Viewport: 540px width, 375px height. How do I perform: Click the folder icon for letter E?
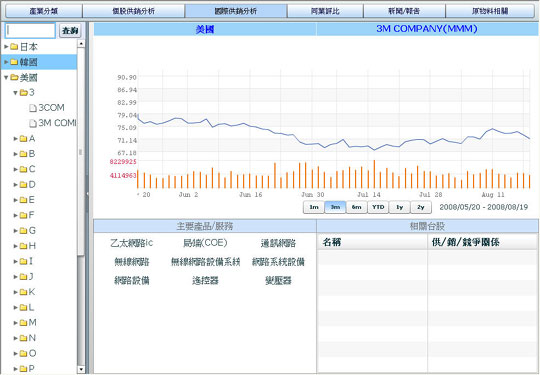(23, 200)
